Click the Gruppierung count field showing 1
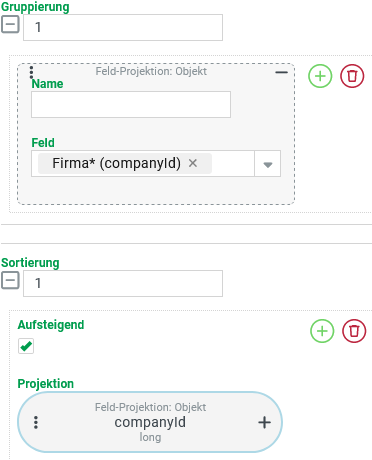Image resolution: width=372 pixels, height=460 pixels. pyautogui.click(x=123, y=27)
